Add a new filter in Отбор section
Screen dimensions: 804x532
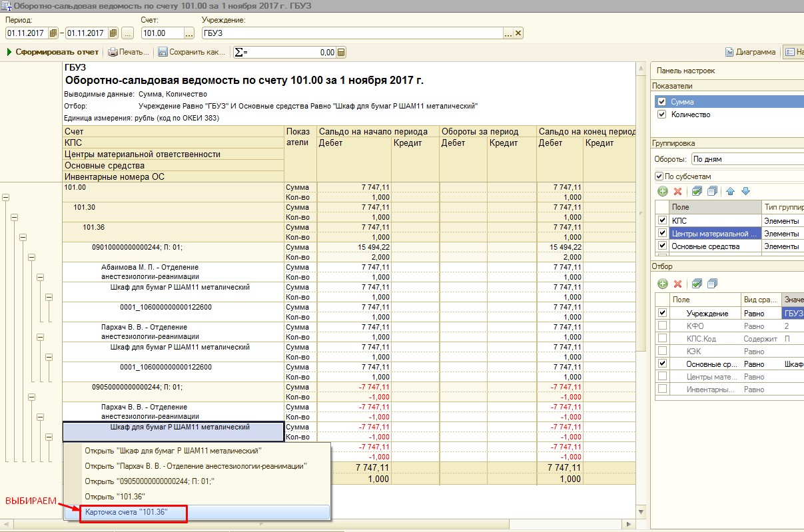662,284
